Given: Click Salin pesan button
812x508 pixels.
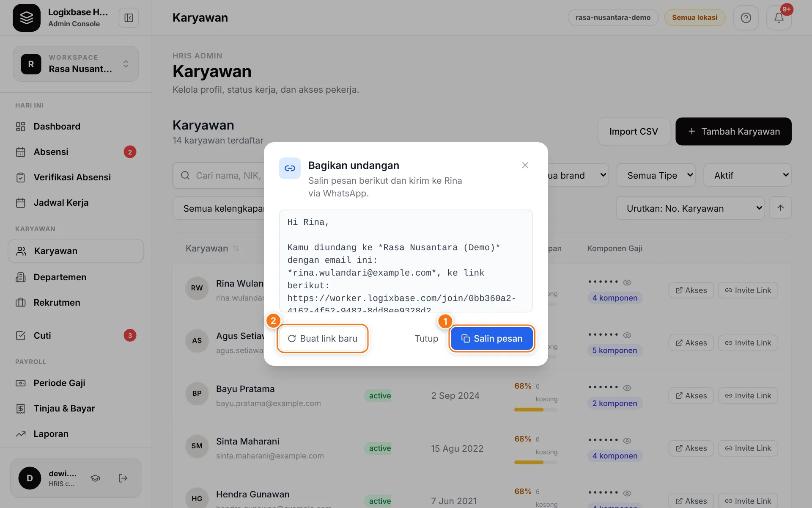Looking at the screenshot, I should (x=491, y=339).
